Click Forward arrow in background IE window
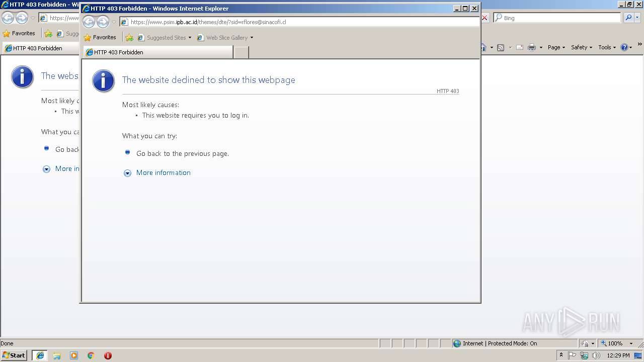644x362 pixels. click(22, 18)
